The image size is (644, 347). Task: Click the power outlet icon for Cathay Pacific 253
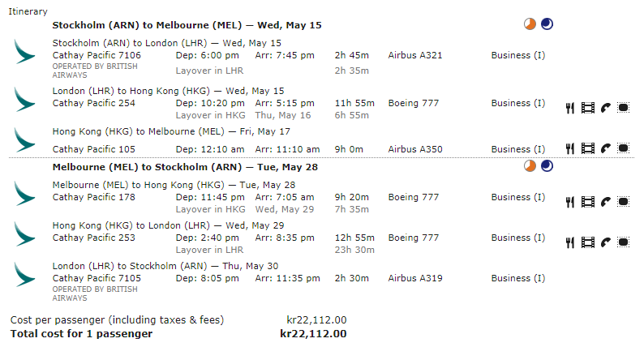pyautogui.click(x=623, y=242)
